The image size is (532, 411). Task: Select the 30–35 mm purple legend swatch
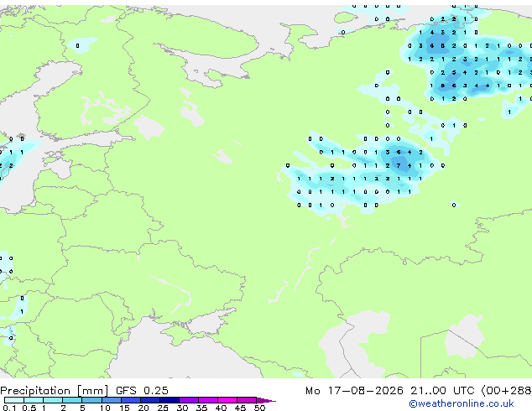[x=189, y=400]
